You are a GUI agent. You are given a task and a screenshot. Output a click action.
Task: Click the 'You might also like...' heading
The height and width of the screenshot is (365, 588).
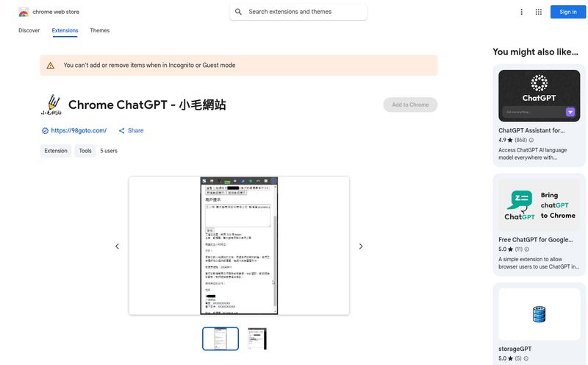click(536, 52)
